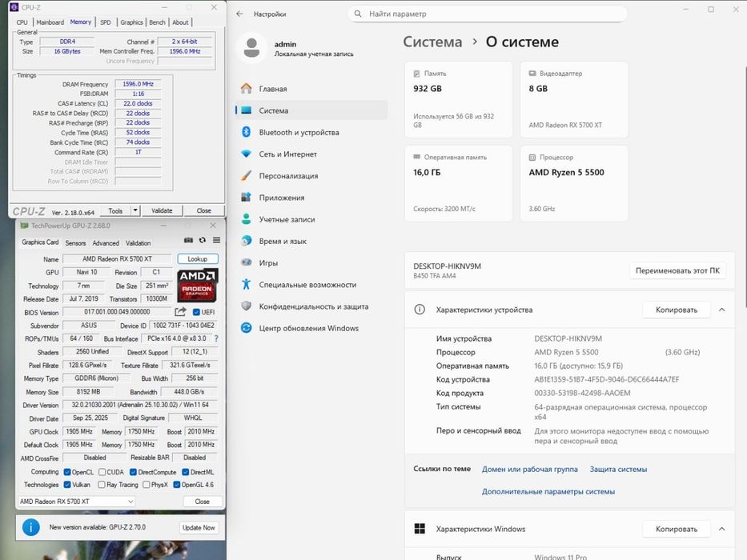
Task: Switch to the Mainboard tab in CPU-Z
Action: coord(50,22)
